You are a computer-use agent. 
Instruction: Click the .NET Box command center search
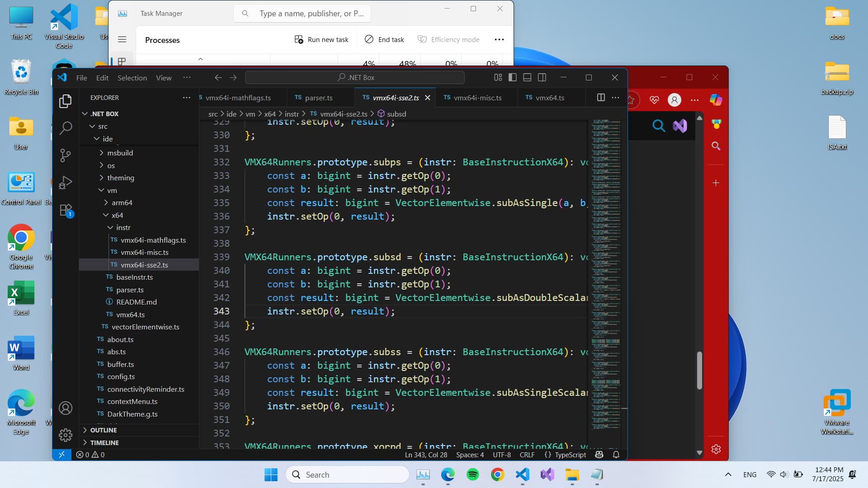[x=355, y=77]
